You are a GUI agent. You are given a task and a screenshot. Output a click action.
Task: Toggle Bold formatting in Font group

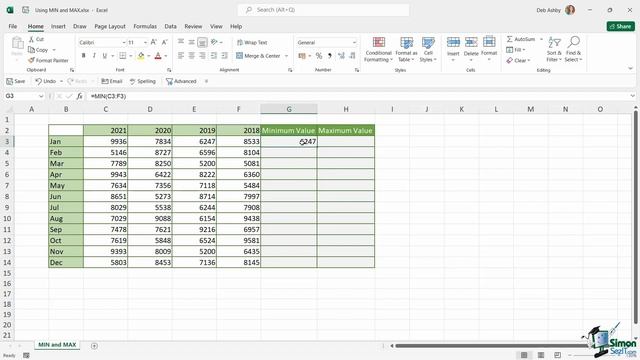(84, 56)
